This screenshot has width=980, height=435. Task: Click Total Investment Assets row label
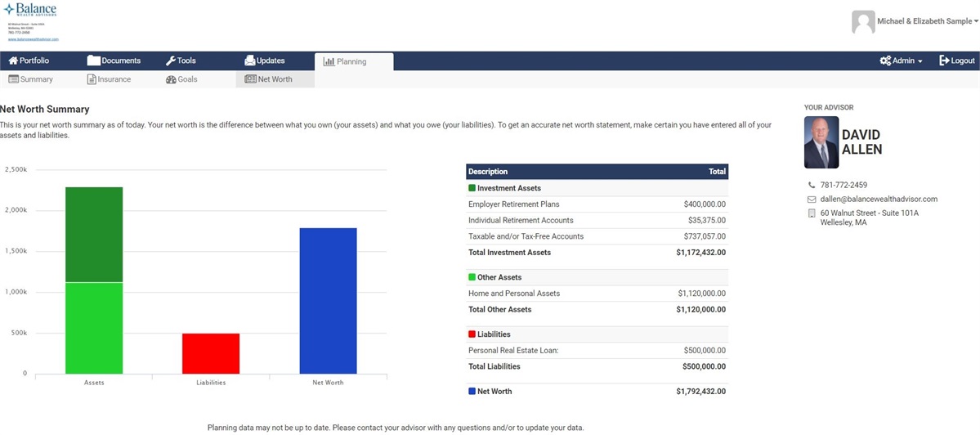[x=509, y=253]
